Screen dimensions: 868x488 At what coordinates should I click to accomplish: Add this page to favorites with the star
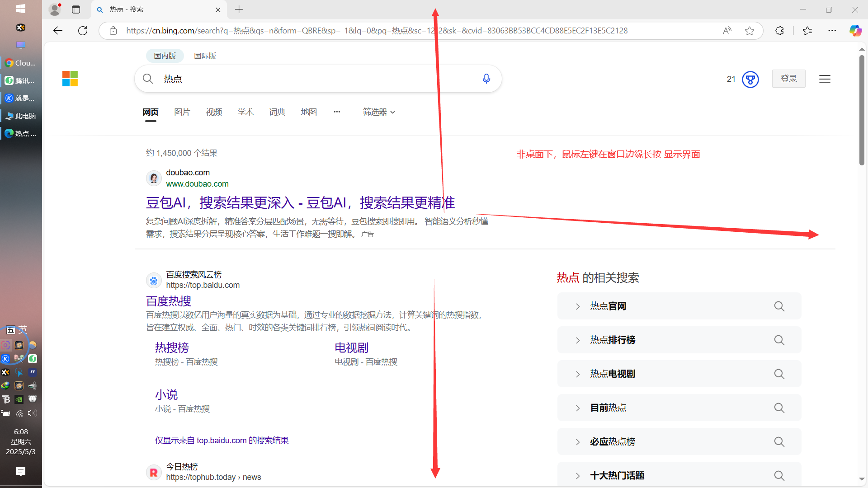coord(750,30)
